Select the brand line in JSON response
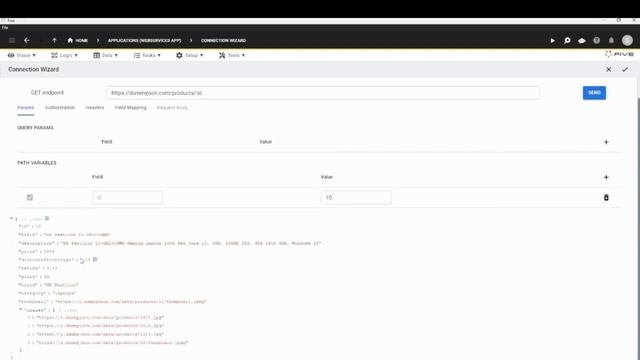This screenshot has width=640, height=360. click(48, 285)
